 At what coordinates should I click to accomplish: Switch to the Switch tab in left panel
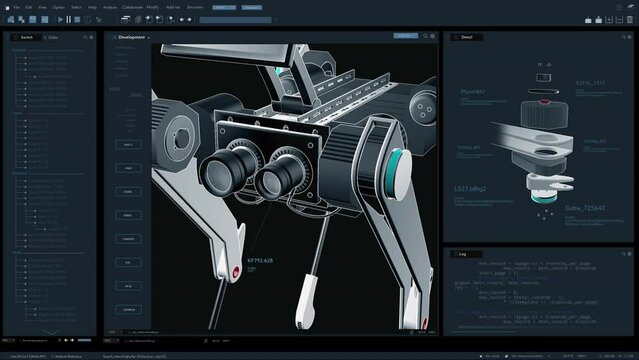(x=26, y=37)
